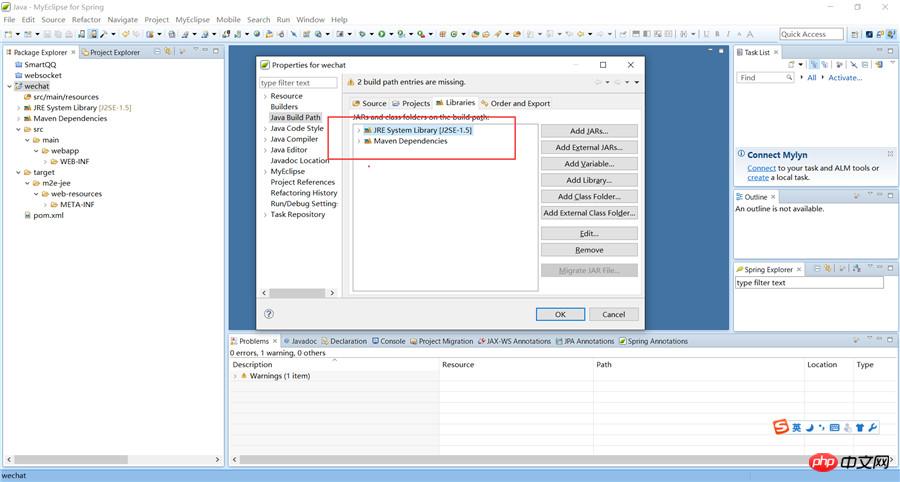900x482 pixels.
Task: Click the Debug bug toolbar icon
Action: point(362,34)
